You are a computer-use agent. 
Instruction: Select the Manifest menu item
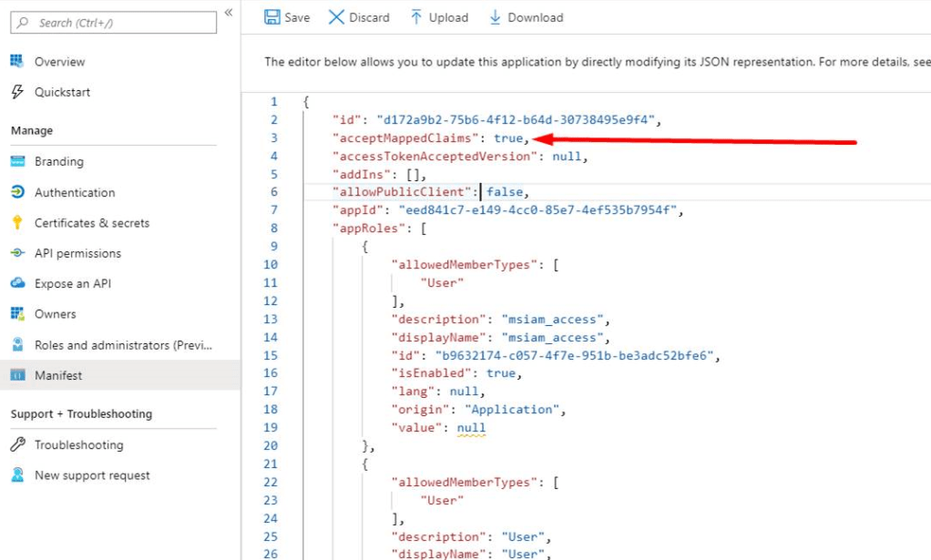(58, 375)
